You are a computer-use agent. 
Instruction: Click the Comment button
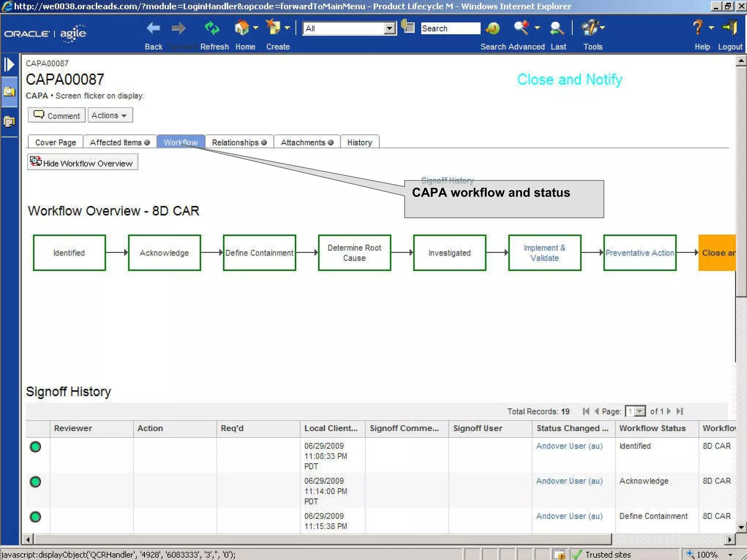pos(57,115)
